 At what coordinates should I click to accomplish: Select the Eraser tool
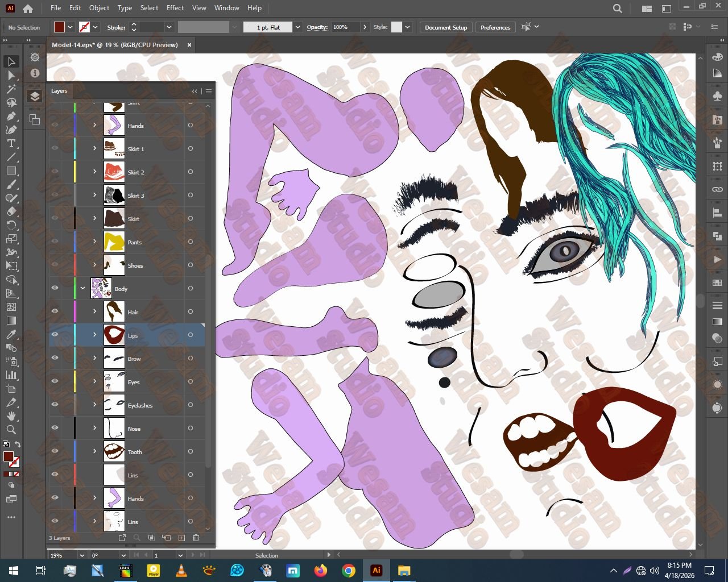pyautogui.click(x=11, y=211)
